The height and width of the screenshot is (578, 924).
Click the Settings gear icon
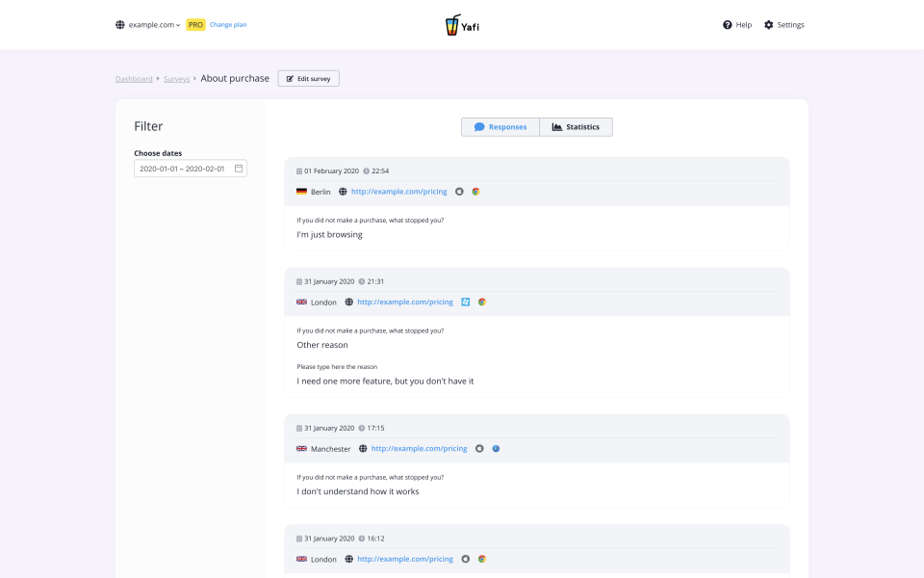point(768,25)
